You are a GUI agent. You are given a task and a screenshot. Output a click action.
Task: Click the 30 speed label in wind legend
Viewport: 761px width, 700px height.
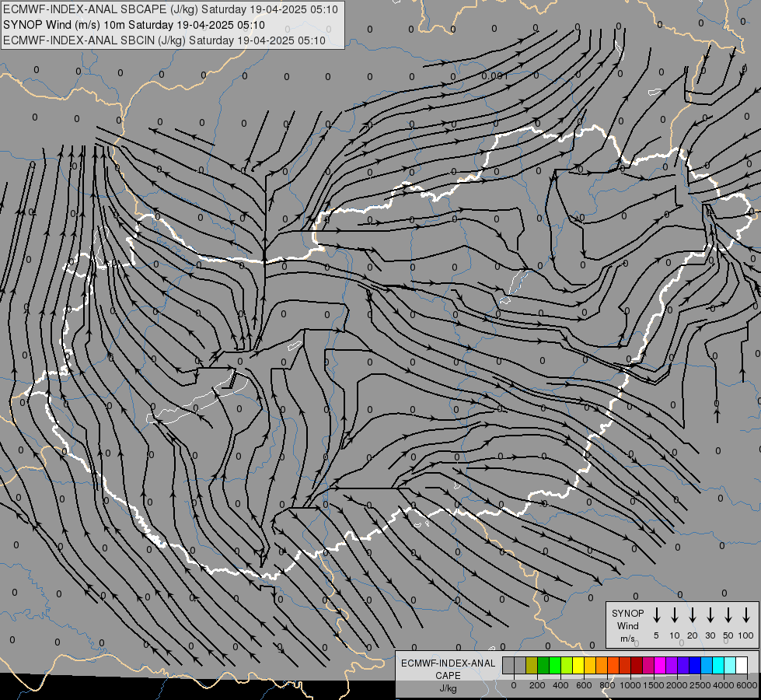click(x=710, y=635)
